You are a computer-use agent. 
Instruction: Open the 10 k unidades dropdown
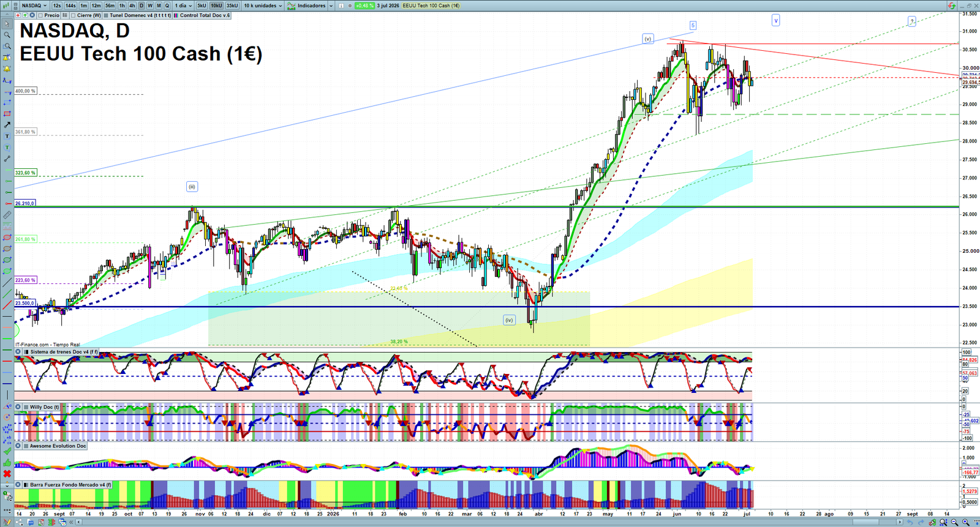click(x=263, y=6)
